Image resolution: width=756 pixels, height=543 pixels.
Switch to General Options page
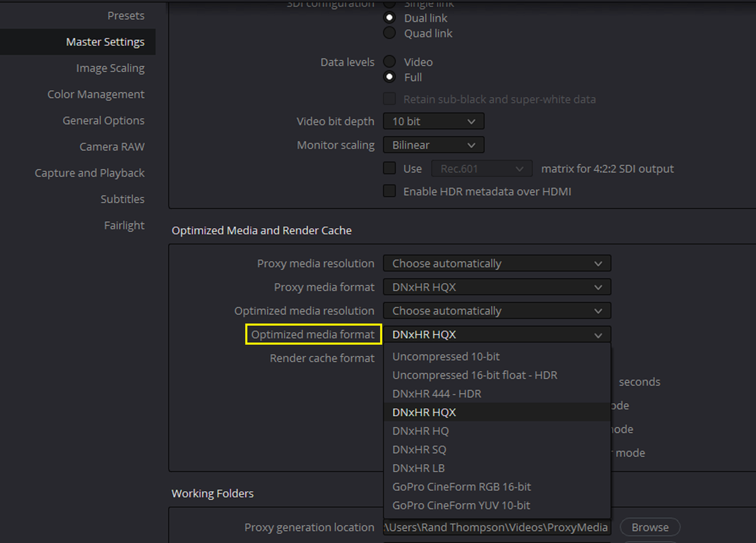103,121
